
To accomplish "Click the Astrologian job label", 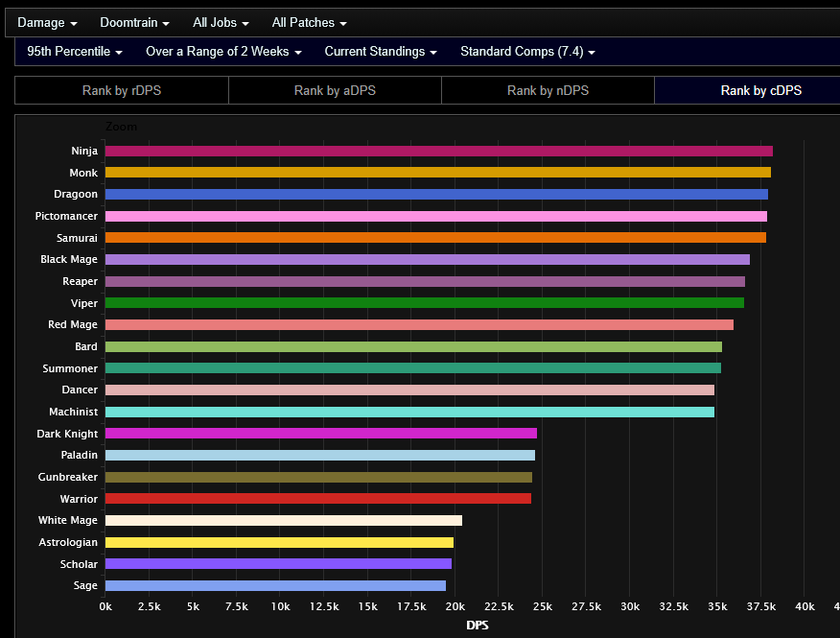I will 68,543.
